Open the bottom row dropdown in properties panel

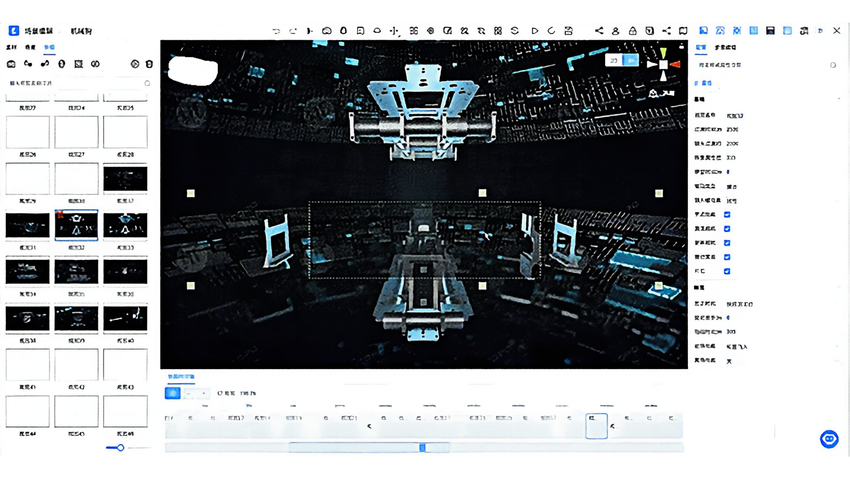pos(781,360)
